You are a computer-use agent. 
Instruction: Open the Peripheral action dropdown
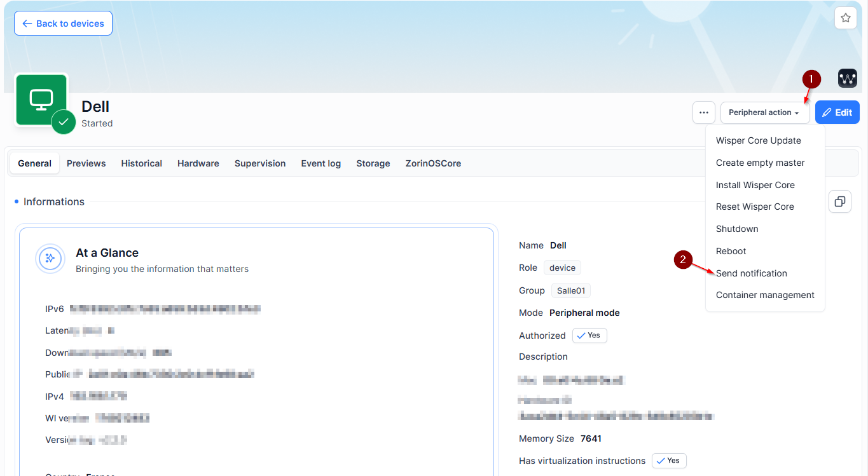click(765, 112)
